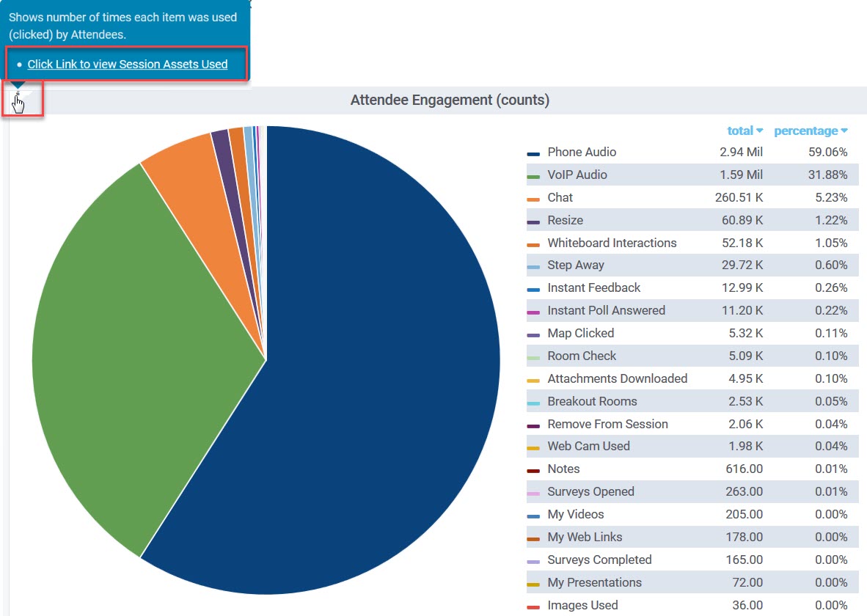The width and height of the screenshot is (867, 616).
Task: Click the info icon beside the panel title
Action: (18, 95)
